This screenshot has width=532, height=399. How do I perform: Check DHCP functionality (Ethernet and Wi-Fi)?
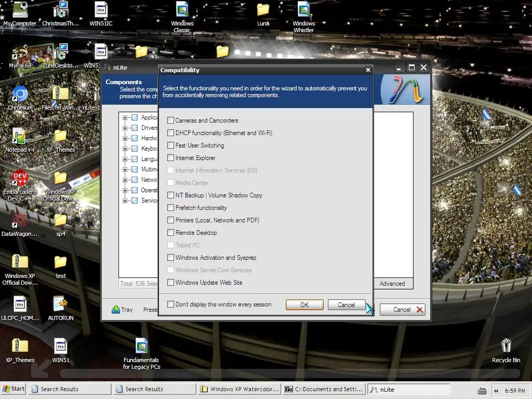tap(170, 133)
